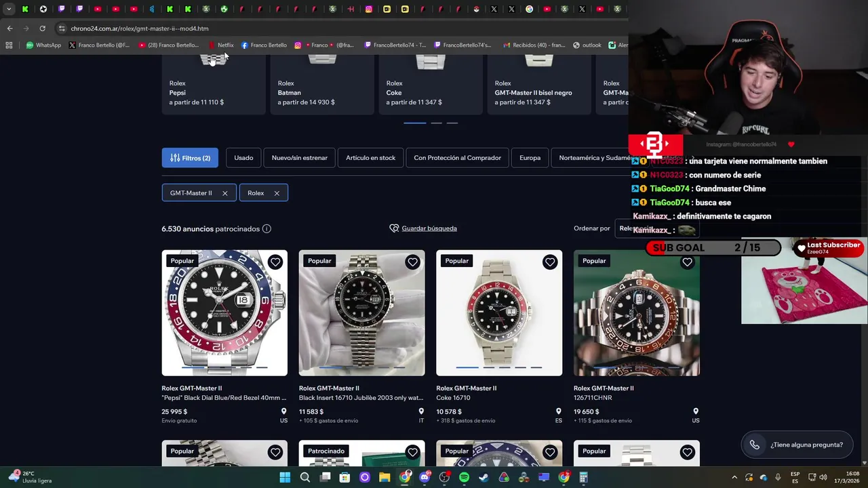Remove the Rolex filter chip
This screenshot has height=488, width=868.
pos(277,193)
